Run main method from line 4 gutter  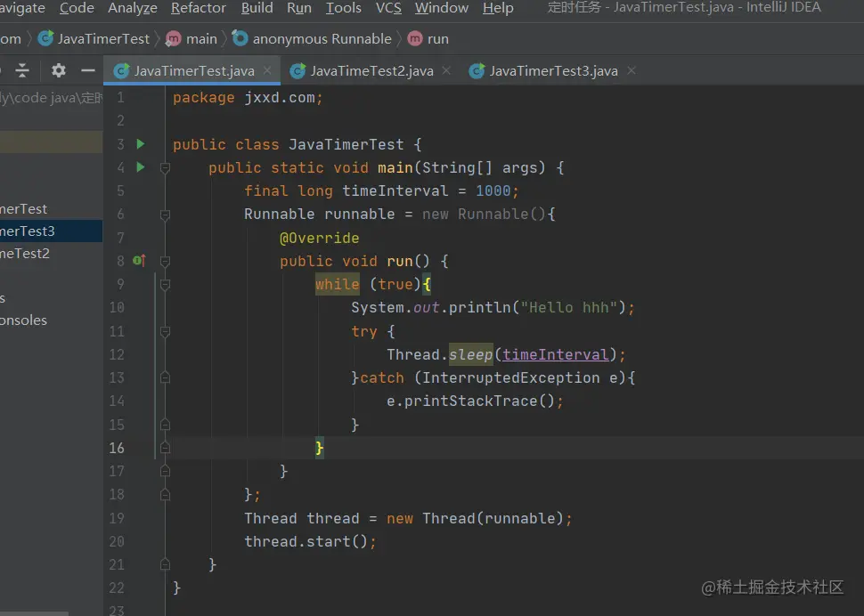141,167
